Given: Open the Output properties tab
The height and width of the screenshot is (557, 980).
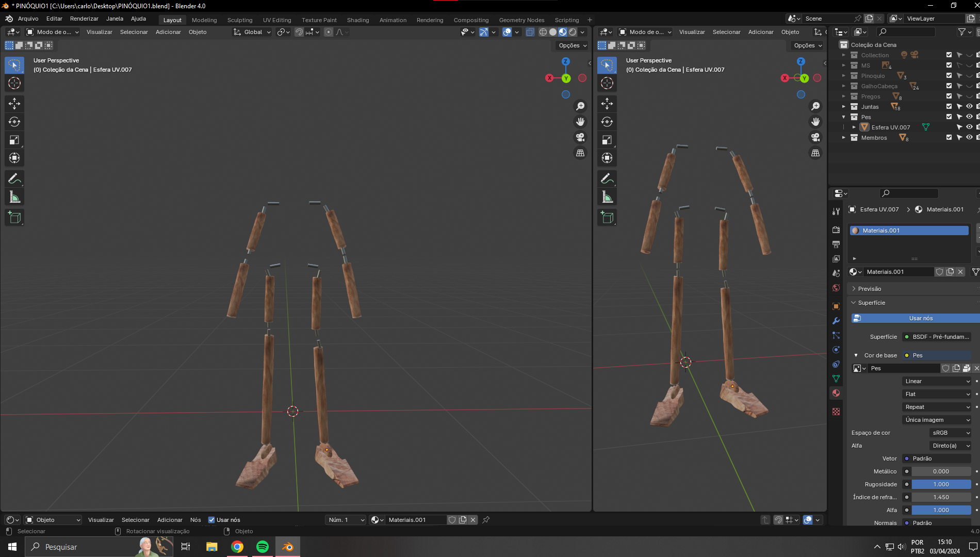Looking at the screenshot, I should pyautogui.click(x=836, y=244).
